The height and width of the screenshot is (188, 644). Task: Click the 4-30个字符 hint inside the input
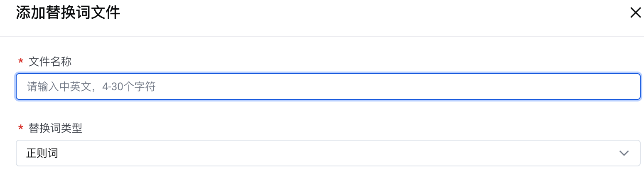(129, 87)
